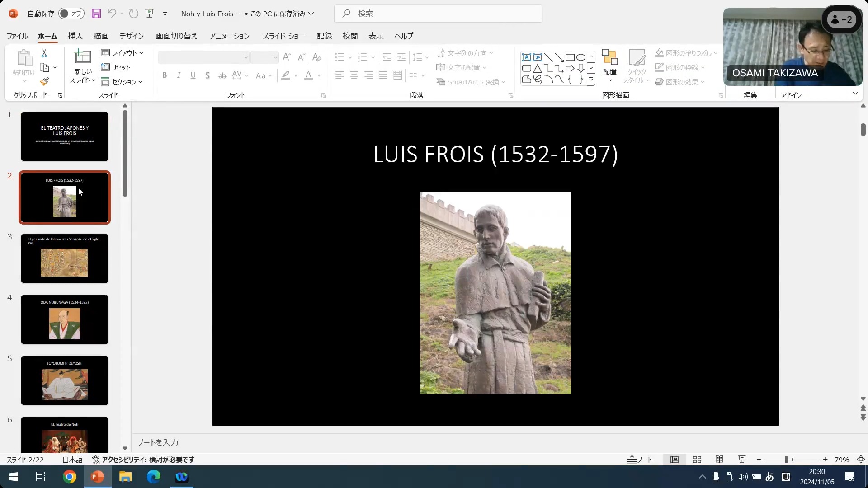This screenshot has width=868, height=488.
Task: Switch to the アニメーション tab
Action: [229, 36]
